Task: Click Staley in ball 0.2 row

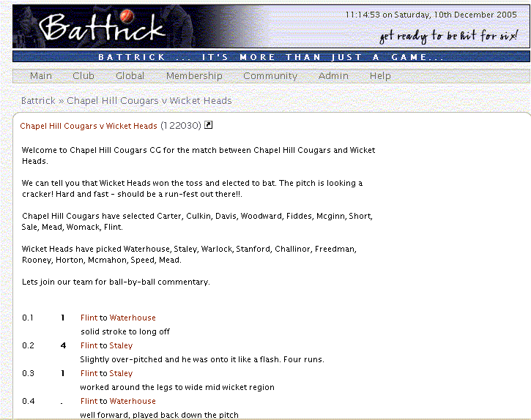Action: [x=121, y=345]
